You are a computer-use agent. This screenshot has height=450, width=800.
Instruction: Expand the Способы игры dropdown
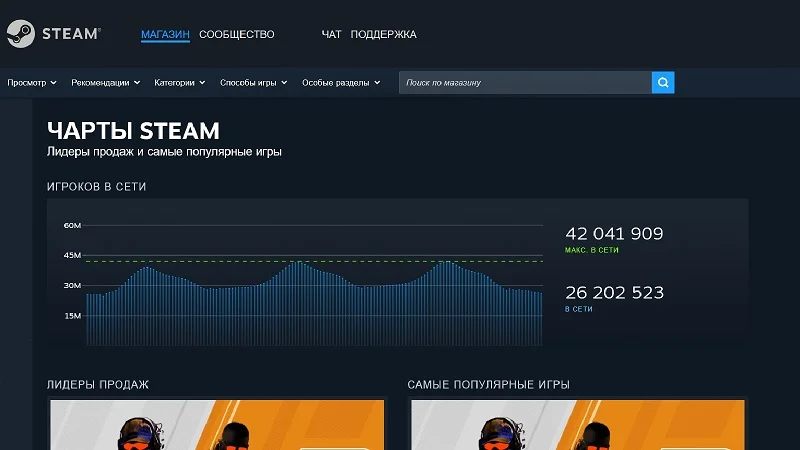253,83
